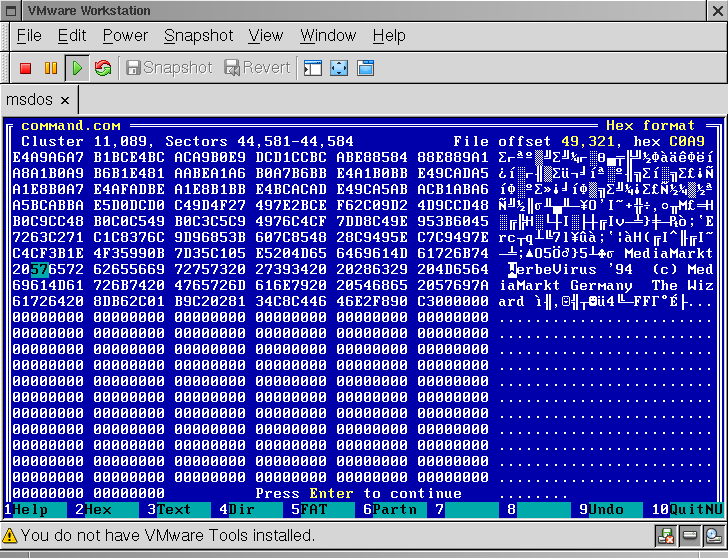Click hex group E4A9A6A7
This screenshot has width=728, height=558.
48,157
